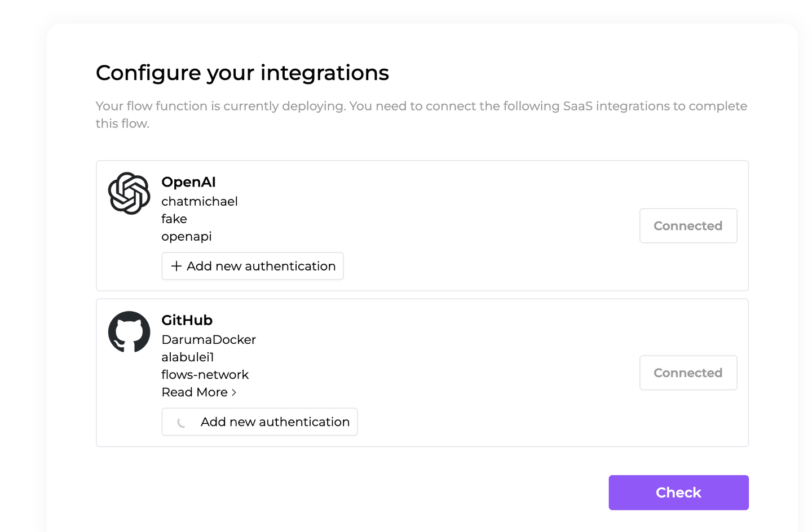
Task: Click the OpenAI integration title
Action: point(188,182)
